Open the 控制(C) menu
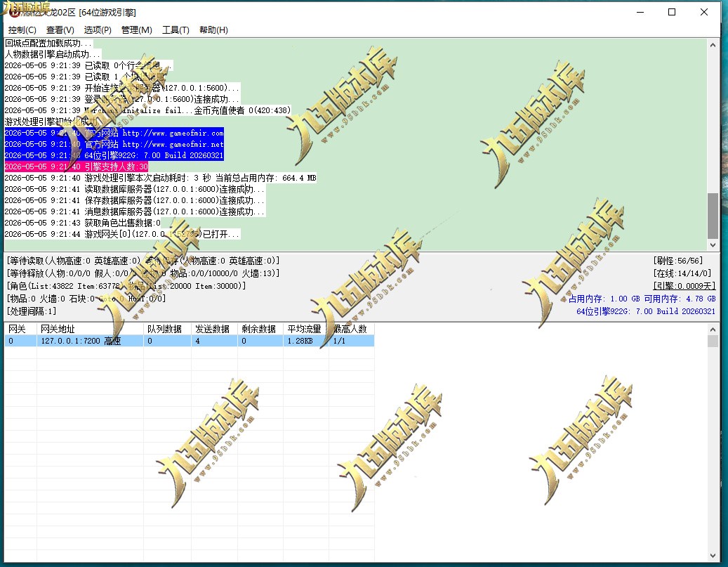Screen dimensions: 728x567 pyautogui.click(x=22, y=30)
